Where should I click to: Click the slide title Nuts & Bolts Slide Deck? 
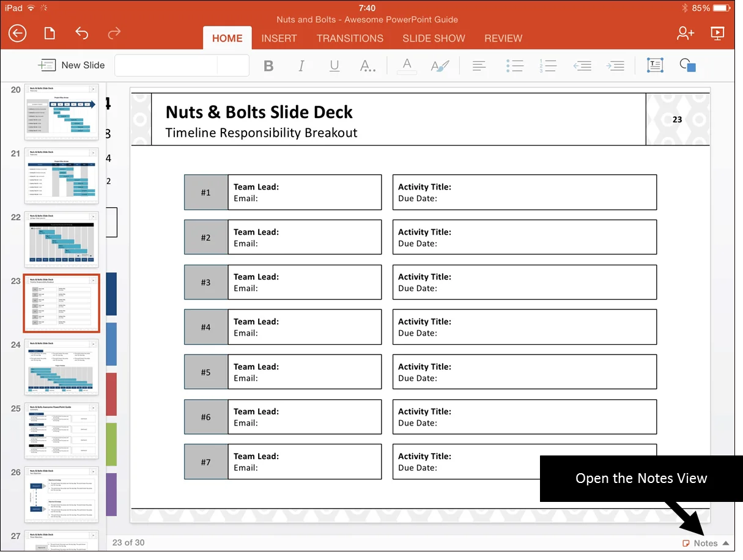259,112
